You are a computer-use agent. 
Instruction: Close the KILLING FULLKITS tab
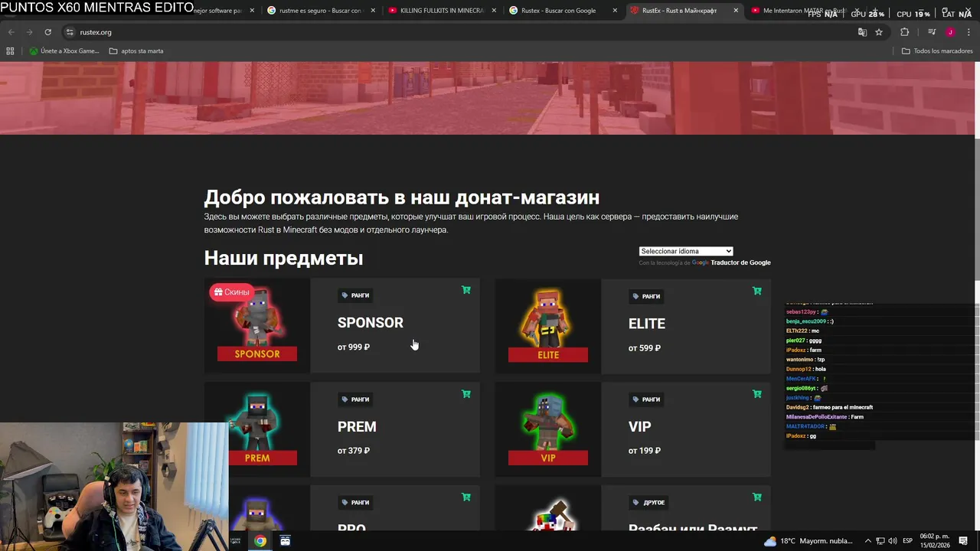point(494,11)
